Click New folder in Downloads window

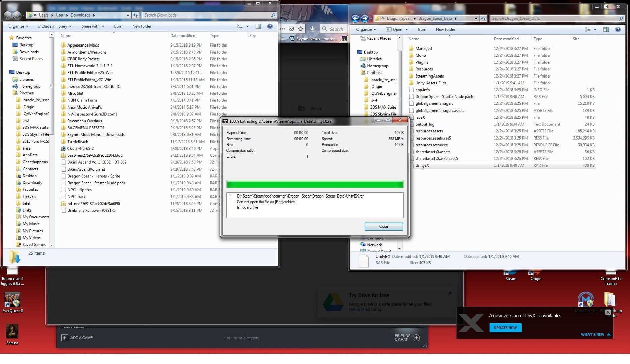(x=142, y=26)
